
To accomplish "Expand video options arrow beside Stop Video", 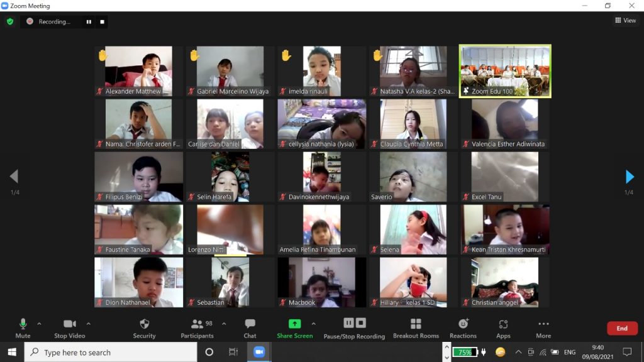I will click(x=88, y=324).
